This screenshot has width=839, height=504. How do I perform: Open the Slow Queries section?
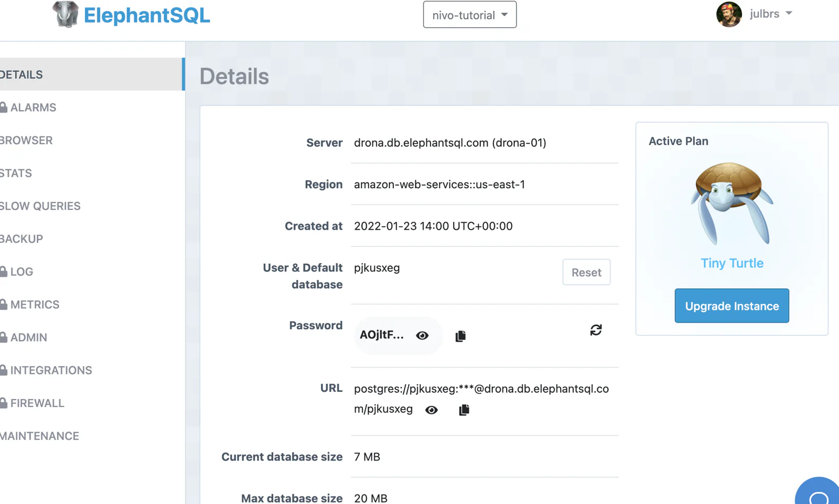click(40, 206)
